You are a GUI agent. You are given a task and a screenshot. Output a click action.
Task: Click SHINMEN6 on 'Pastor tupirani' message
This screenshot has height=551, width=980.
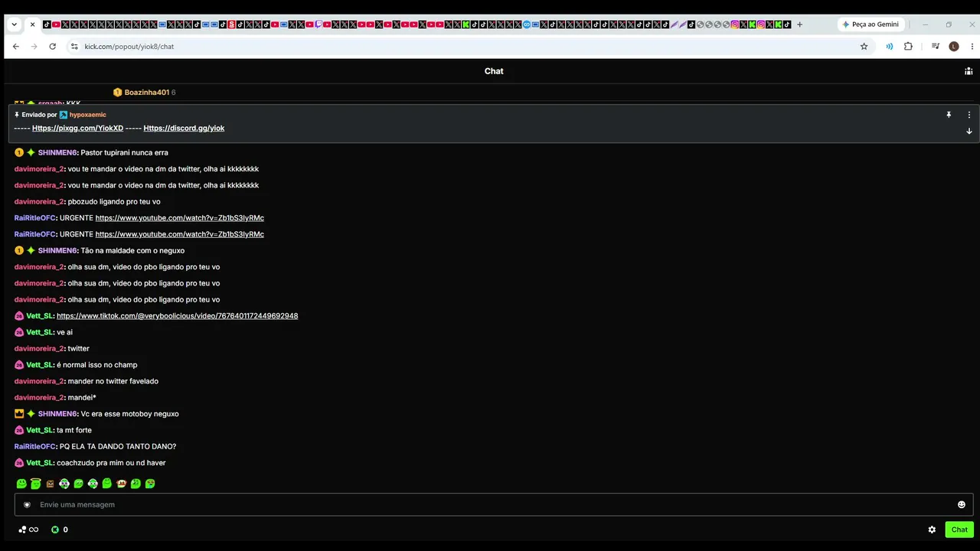(57, 152)
